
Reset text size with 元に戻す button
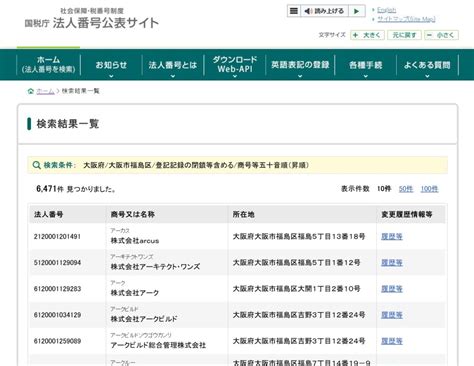click(404, 35)
